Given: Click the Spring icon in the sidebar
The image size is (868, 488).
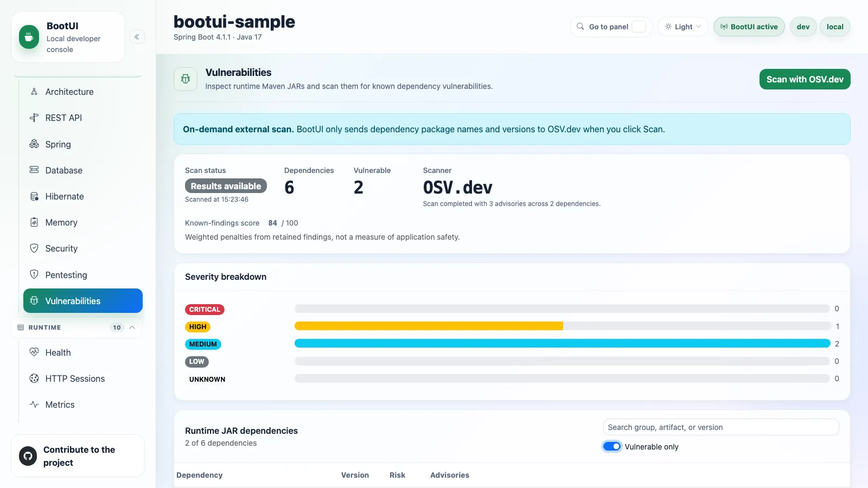Looking at the screenshot, I should point(34,144).
